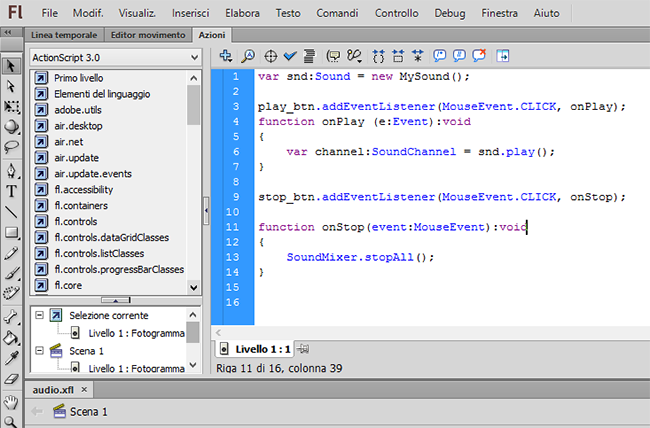Collapse code between braces icon

pyautogui.click(x=378, y=56)
